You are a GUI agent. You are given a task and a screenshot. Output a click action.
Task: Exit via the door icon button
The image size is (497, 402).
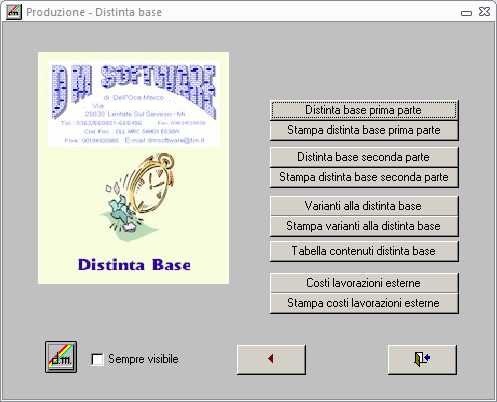(x=422, y=359)
